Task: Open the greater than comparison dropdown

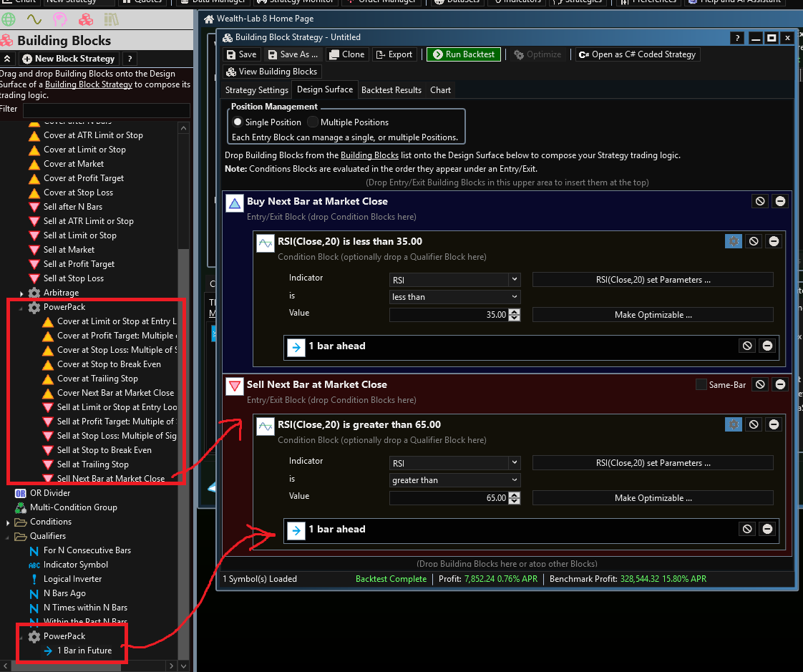Action: point(454,480)
